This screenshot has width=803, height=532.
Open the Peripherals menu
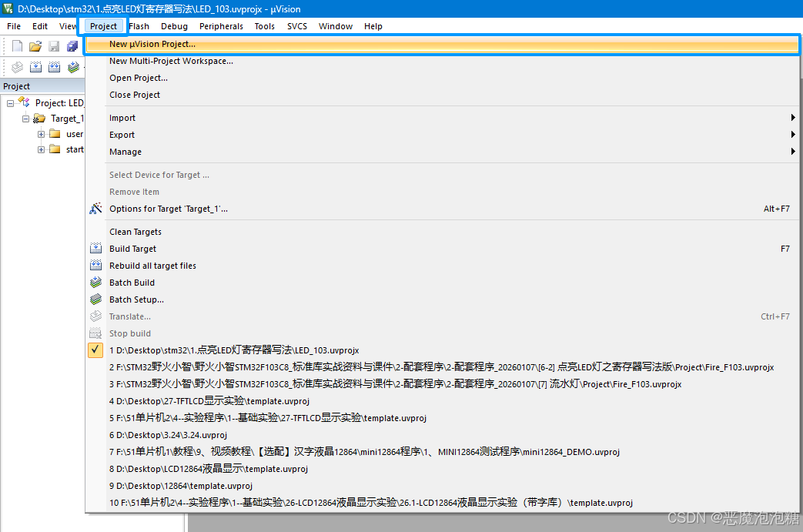pyautogui.click(x=221, y=26)
